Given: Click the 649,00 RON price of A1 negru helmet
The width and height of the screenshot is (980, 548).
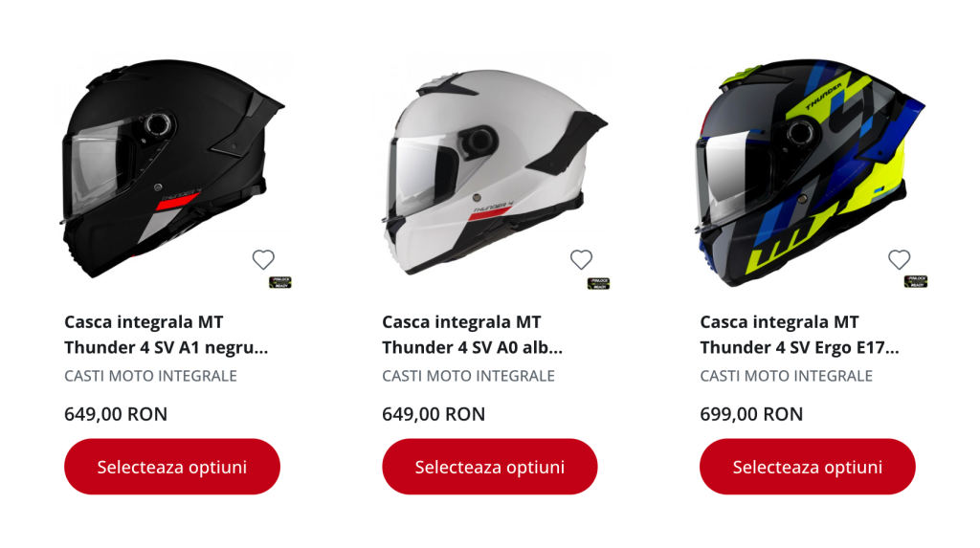Looking at the screenshot, I should pos(116,414).
